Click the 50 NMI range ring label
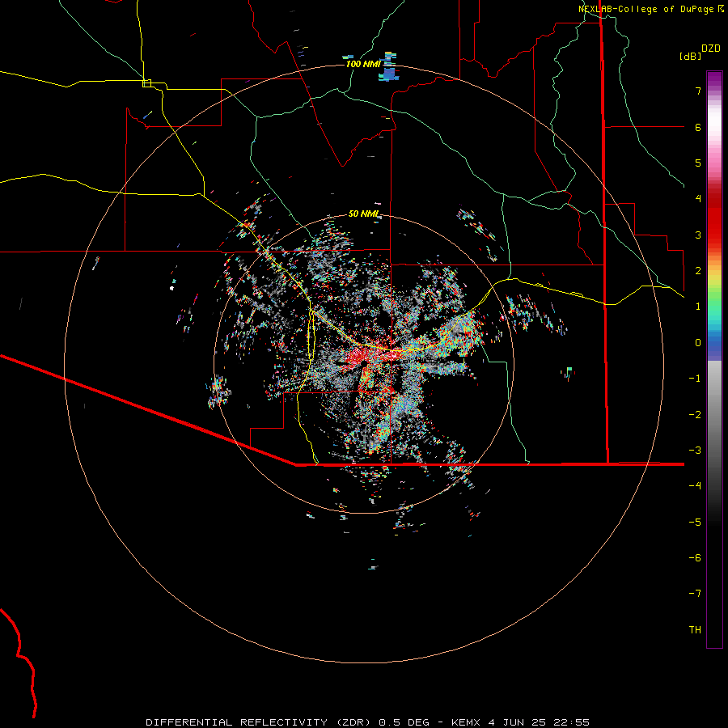 [363, 214]
